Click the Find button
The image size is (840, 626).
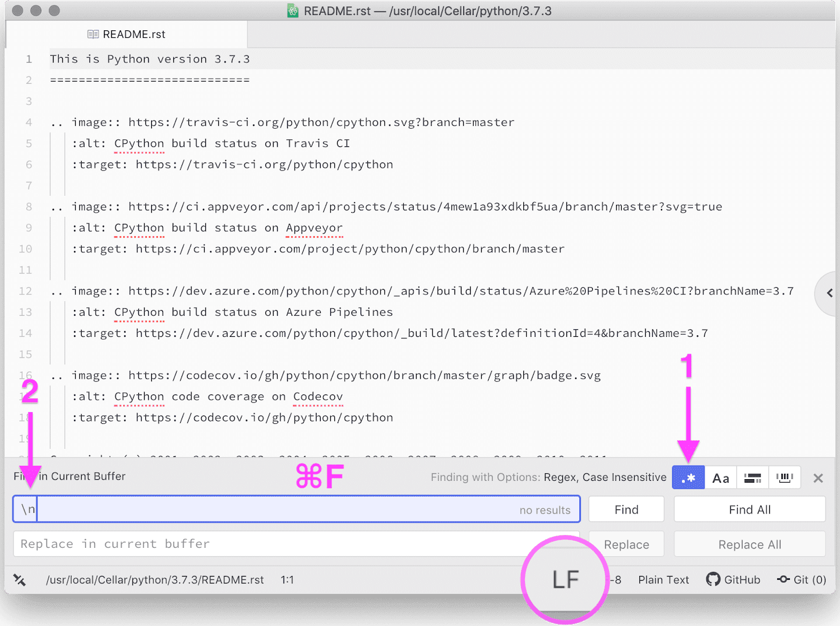click(x=626, y=509)
